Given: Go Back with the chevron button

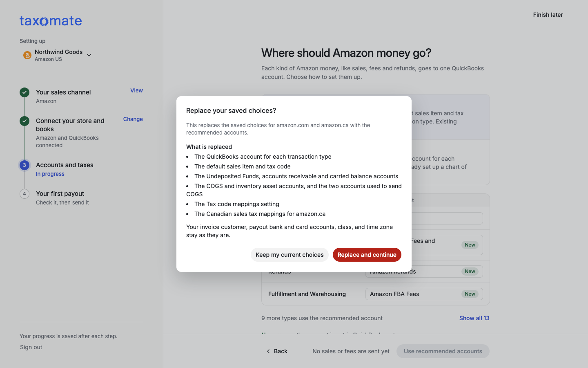Looking at the screenshot, I should pos(277,351).
